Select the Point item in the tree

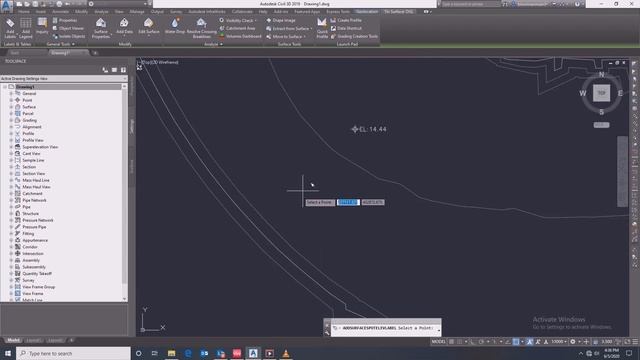tap(27, 100)
